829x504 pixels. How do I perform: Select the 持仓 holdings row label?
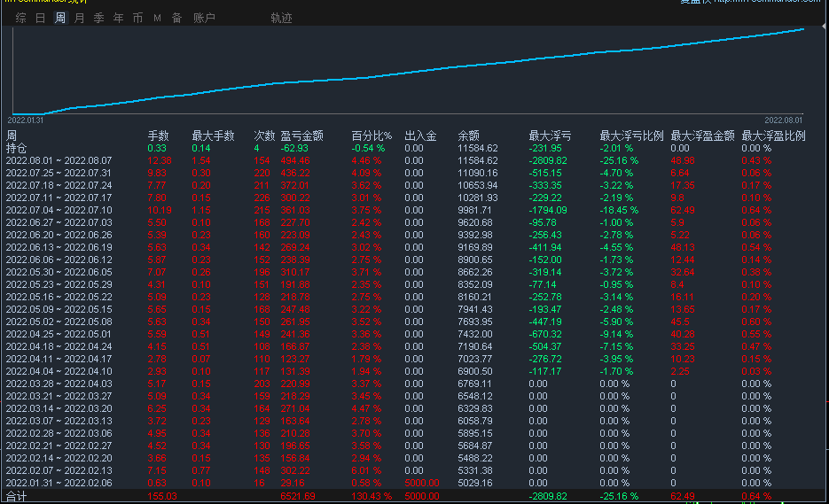click(16, 149)
